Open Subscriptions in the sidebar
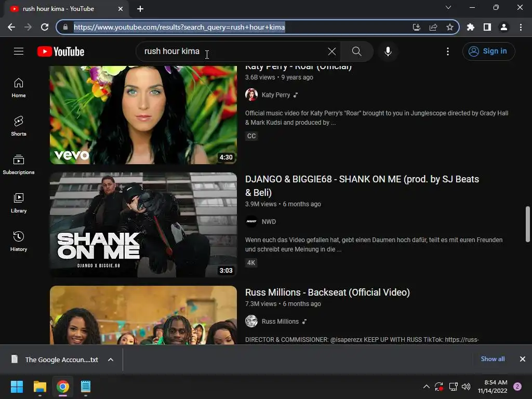Viewport: 532px width, 399px height. pos(19,165)
